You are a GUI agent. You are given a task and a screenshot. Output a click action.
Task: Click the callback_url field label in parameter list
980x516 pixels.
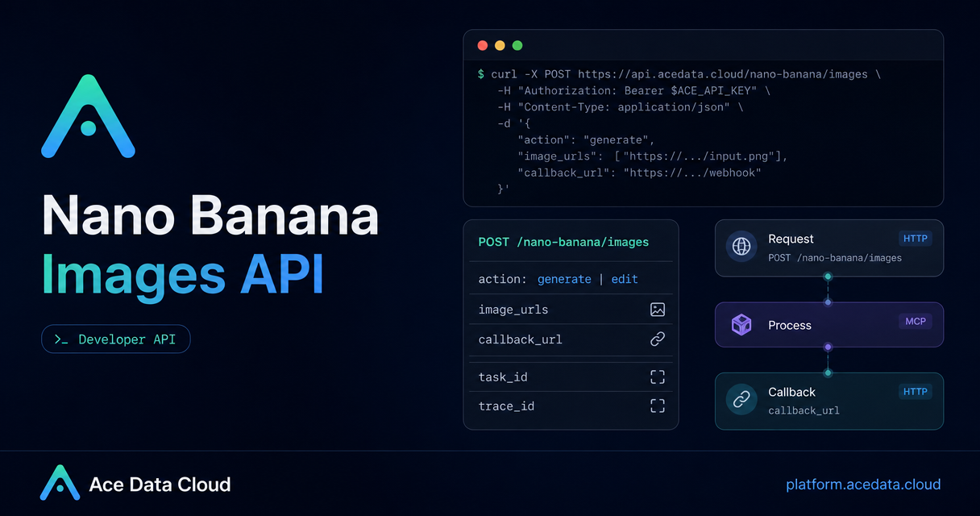(x=520, y=339)
